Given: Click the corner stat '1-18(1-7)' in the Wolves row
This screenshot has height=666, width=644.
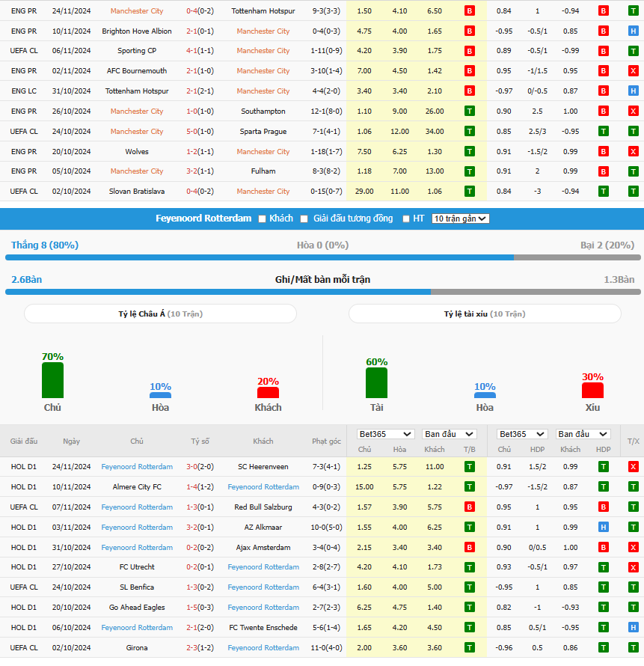Looking at the screenshot, I should pyautogui.click(x=326, y=152).
